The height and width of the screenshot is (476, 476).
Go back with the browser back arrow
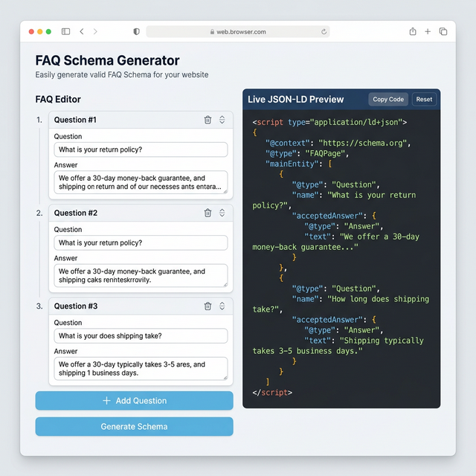pyautogui.click(x=82, y=32)
